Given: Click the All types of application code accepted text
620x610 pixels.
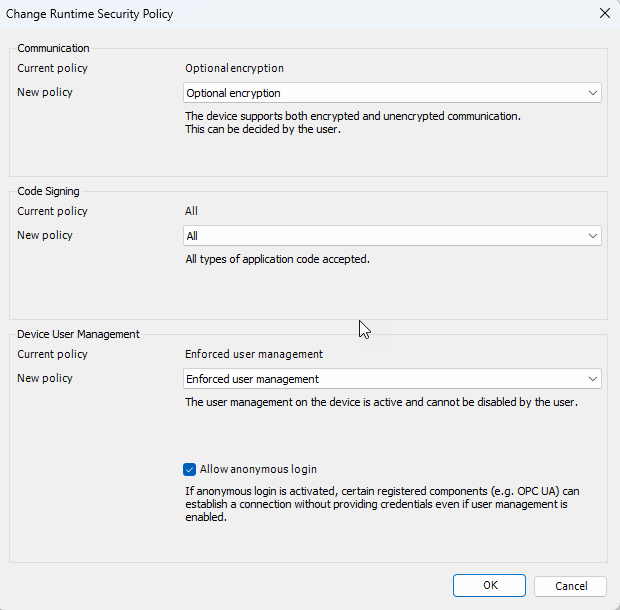Looking at the screenshot, I should click(278, 260).
